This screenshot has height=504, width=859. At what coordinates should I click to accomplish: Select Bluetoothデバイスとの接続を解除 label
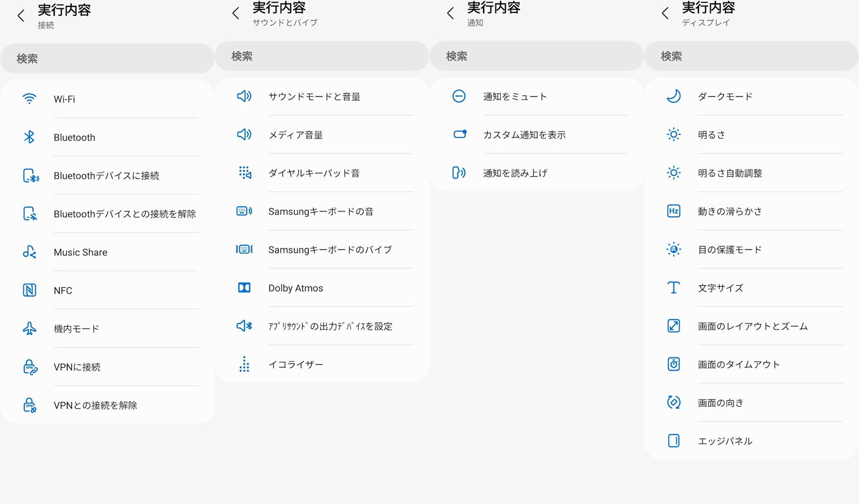click(x=125, y=214)
